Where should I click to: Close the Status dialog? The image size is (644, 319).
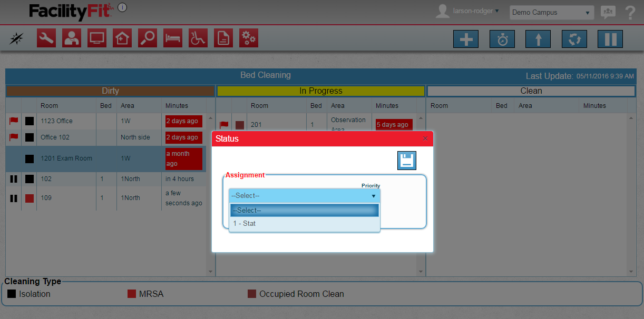[x=425, y=139]
